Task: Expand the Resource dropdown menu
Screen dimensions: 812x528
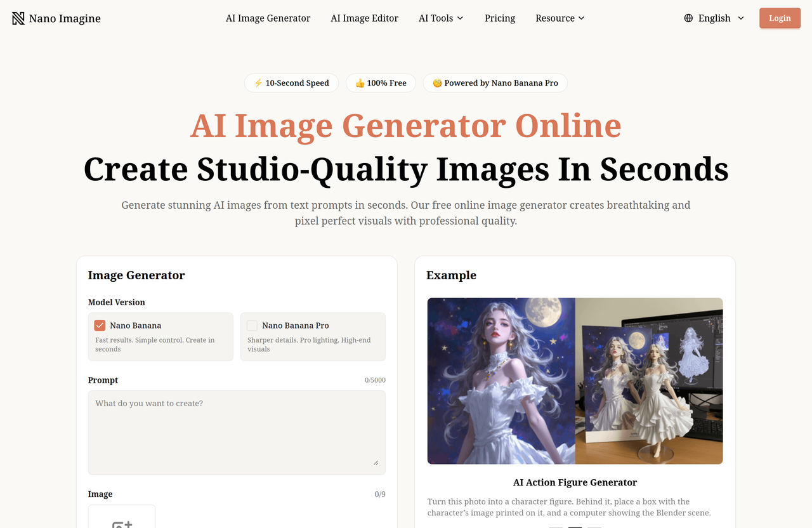Action: point(560,18)
